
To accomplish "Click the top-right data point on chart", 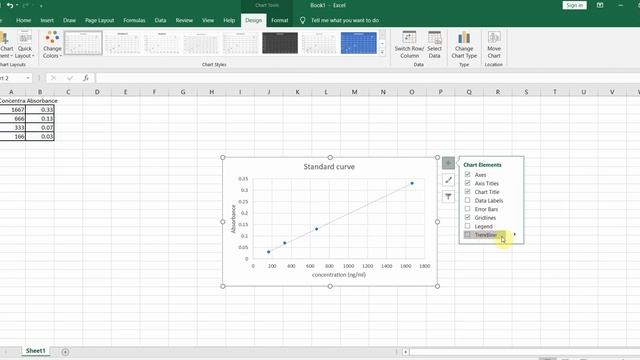I will click(x=412, y=183).
